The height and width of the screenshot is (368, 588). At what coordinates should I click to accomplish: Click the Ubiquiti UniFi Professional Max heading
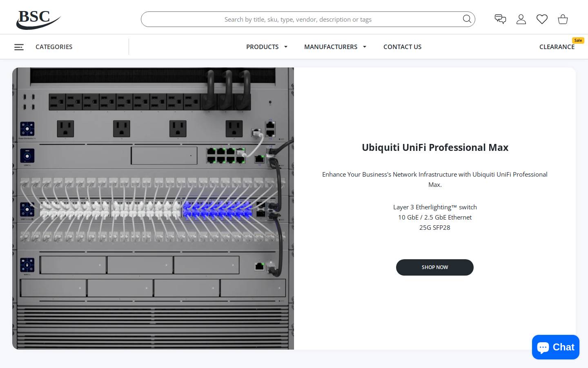coord(435,148)
